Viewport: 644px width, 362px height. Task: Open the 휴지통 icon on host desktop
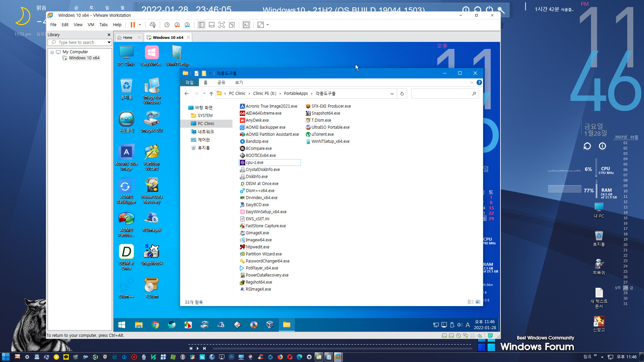[x=599, y=238]
